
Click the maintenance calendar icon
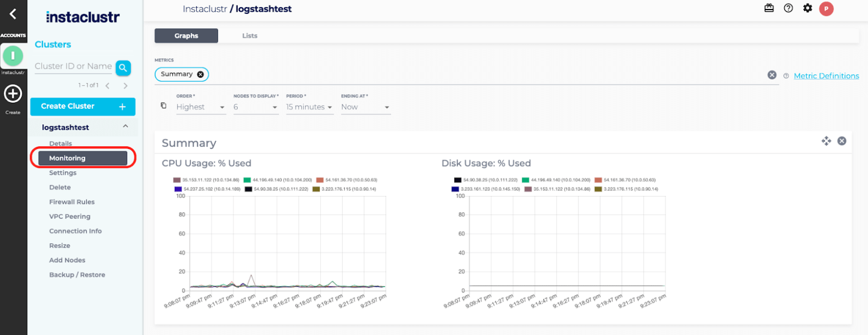769,8
